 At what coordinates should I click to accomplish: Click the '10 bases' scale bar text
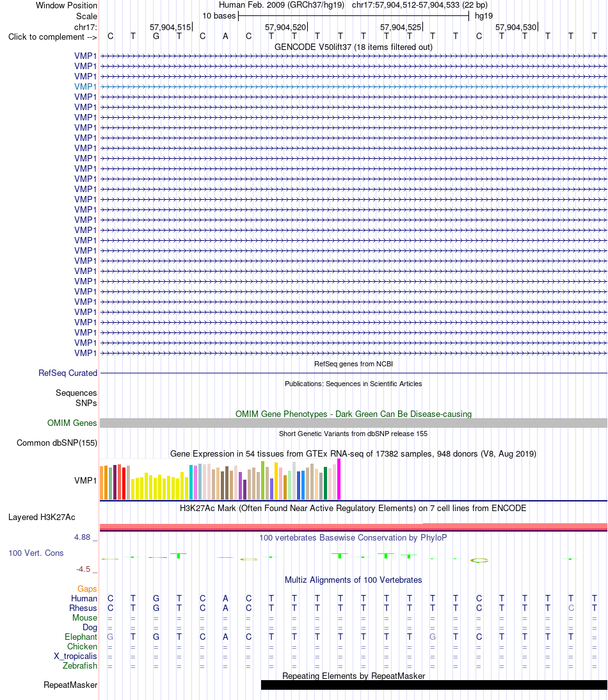219,15
